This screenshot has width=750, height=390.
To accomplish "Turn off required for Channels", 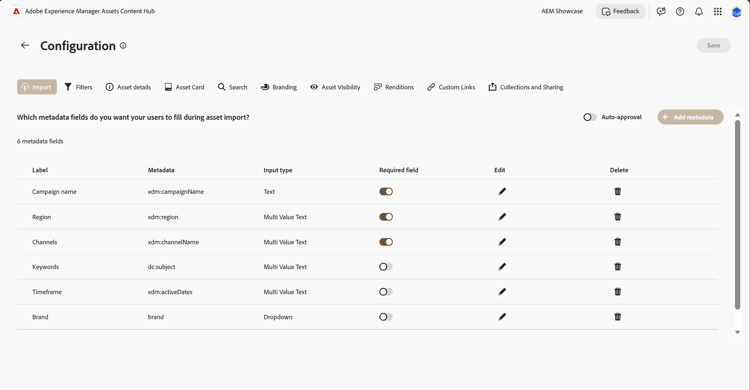I will click(386, 242).
